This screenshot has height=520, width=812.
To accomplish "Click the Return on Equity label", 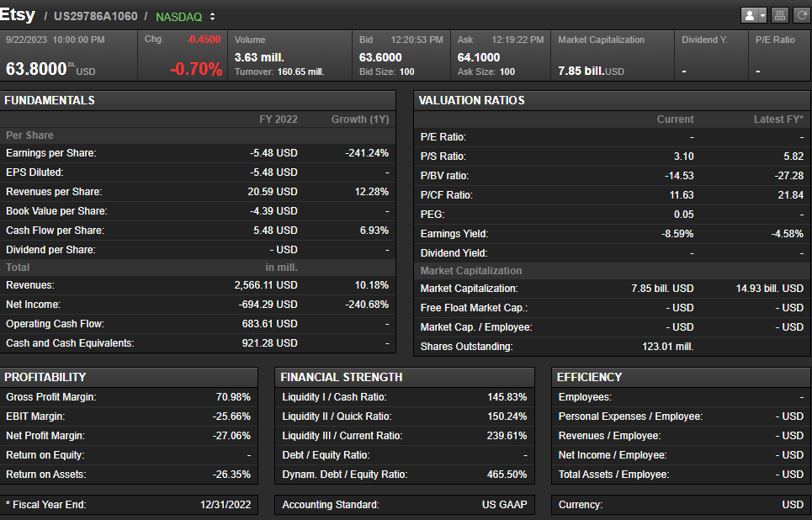I will [x=45, y=455].
